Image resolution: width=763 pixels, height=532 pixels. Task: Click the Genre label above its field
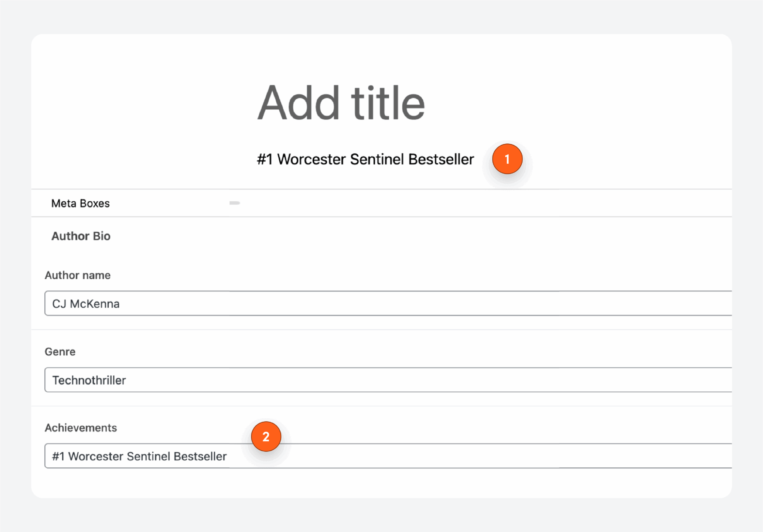(x=60, y=351)
